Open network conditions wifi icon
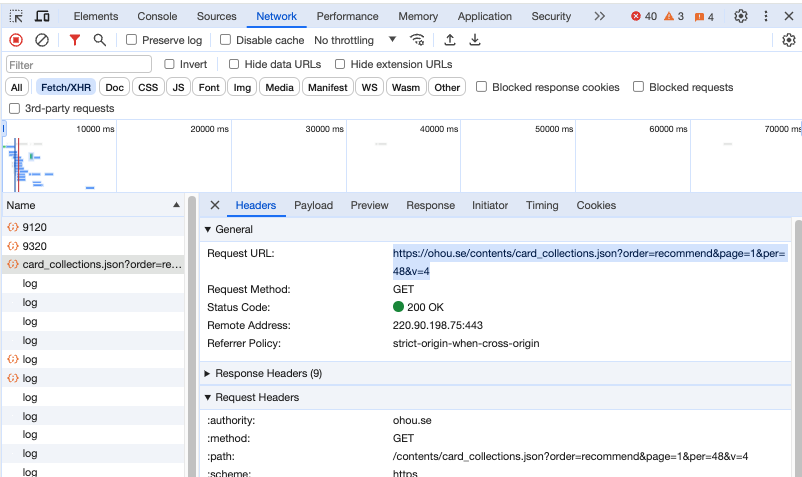Screen dimensions: 802x477 [x=417, y=40]
